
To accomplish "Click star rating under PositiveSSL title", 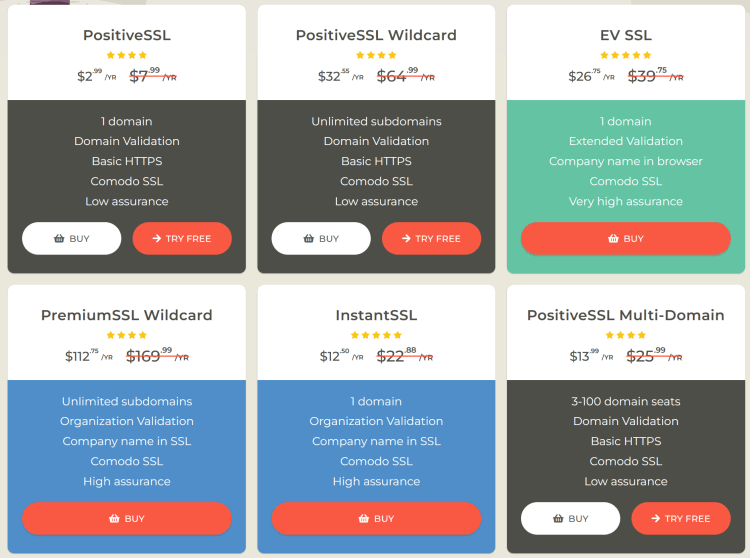I will [127, 55].
